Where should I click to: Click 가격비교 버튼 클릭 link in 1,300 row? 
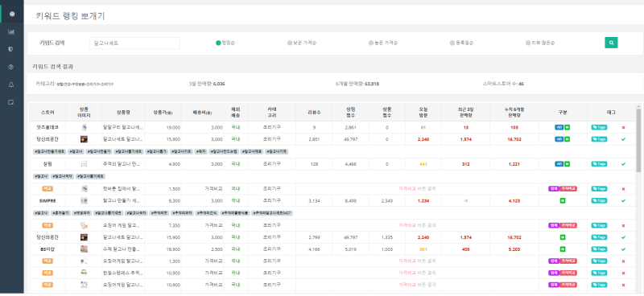(x=417, y=261)
